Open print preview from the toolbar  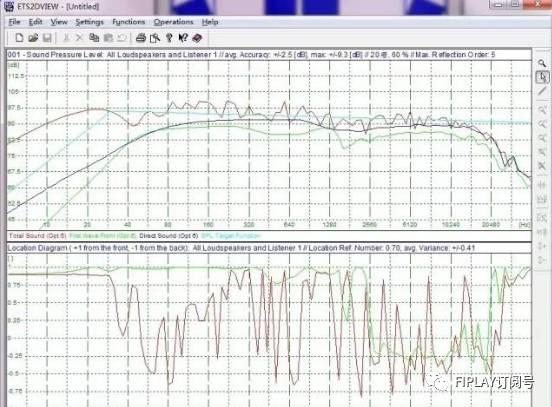(x=155, y=38)
